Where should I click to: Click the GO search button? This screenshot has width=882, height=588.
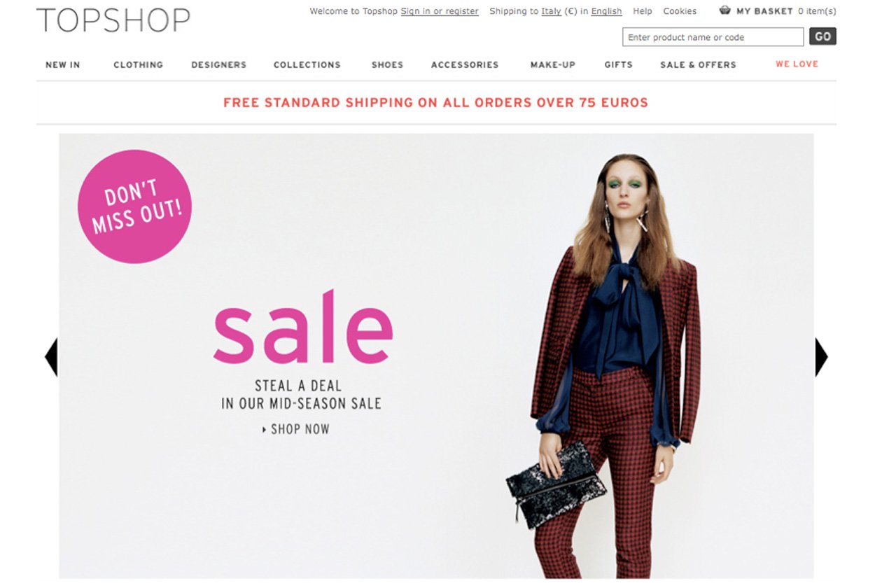pos(822,36)
